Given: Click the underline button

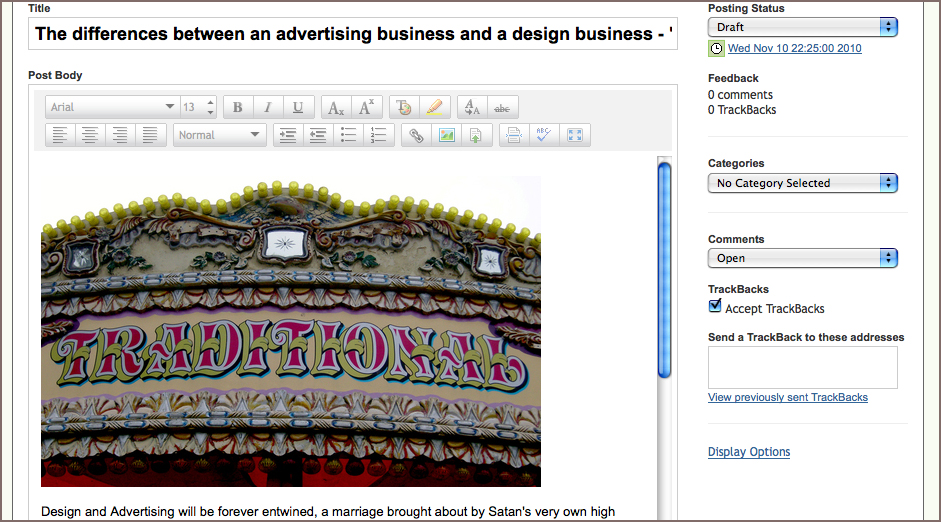Looking at the screenshot, I should [298, 107].
